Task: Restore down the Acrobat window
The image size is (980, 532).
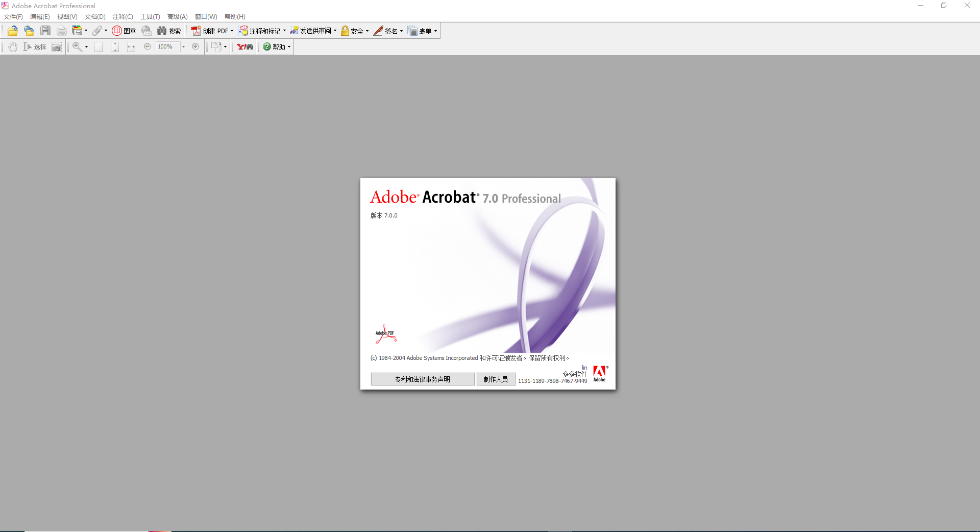Action: point(944,6)
